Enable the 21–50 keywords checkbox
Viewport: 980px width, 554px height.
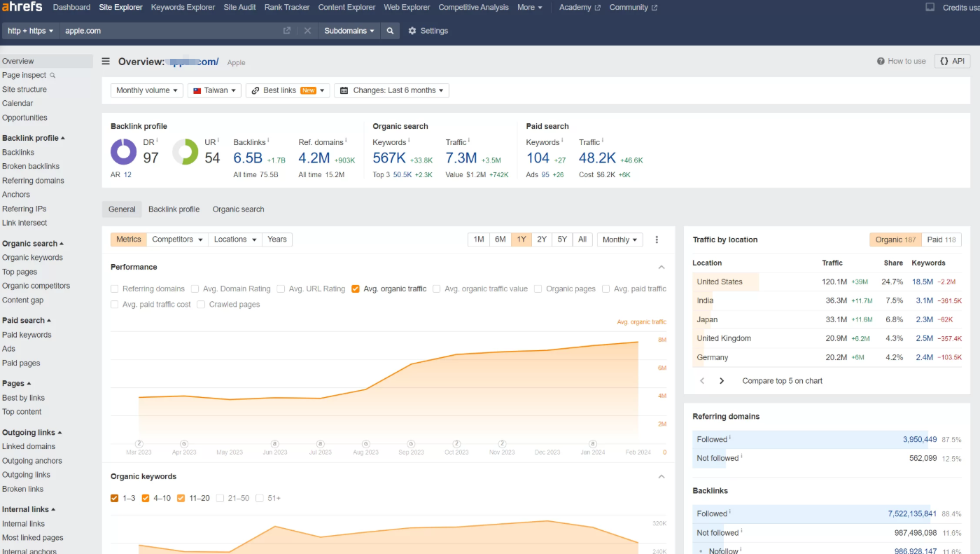(220, 498)
